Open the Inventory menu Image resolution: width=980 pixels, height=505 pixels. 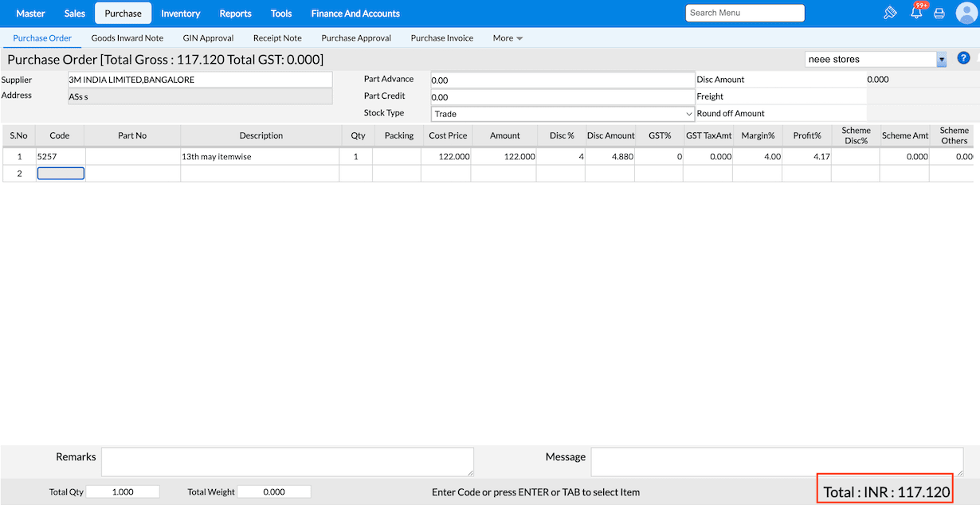tap(180, 14)
